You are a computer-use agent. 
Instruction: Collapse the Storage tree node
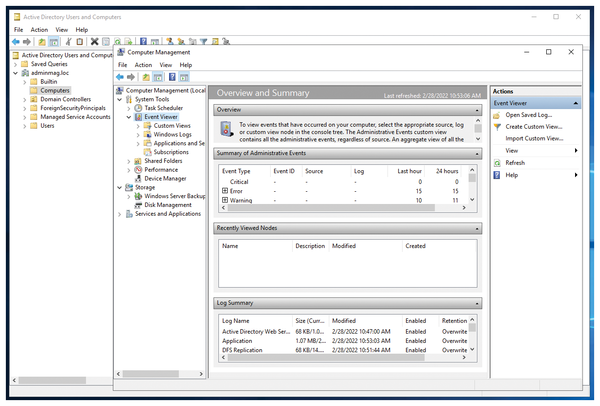(x=120, y=188)
